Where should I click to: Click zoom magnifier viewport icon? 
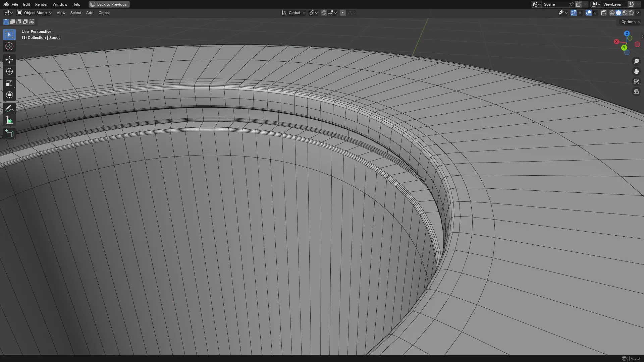point(636,61)
